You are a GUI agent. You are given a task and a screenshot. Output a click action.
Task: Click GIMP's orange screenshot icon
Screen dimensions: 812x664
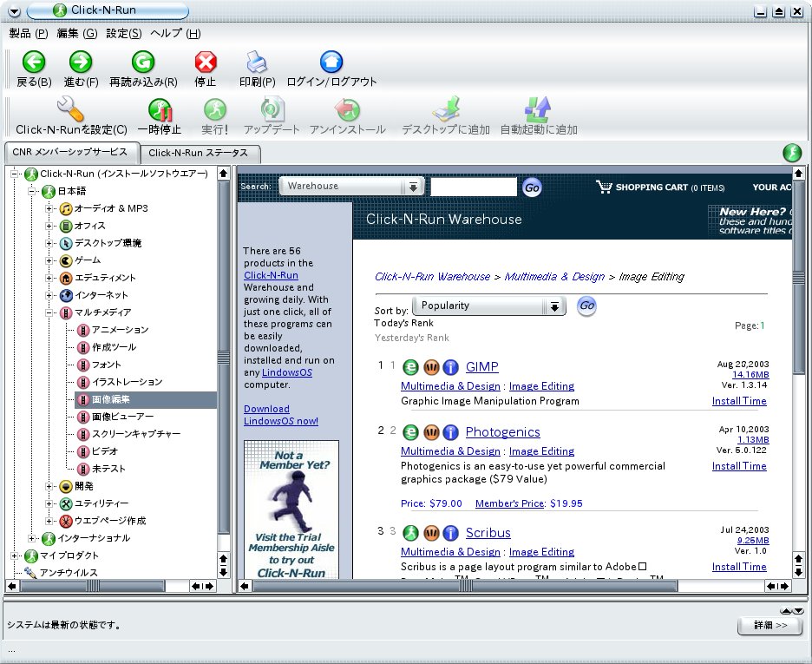point(431,367)
